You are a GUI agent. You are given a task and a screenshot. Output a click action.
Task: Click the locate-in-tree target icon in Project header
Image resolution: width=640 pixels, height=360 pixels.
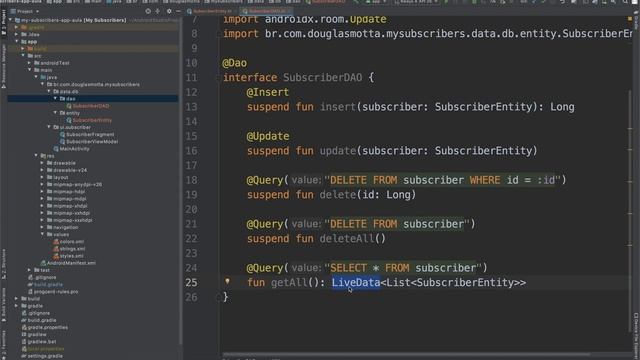point(148,11)
